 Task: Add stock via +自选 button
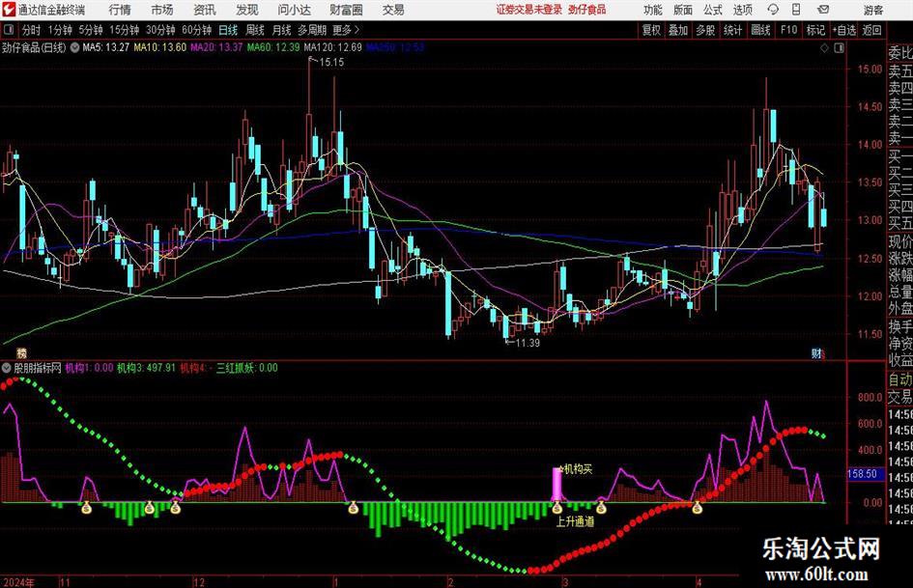844,30
